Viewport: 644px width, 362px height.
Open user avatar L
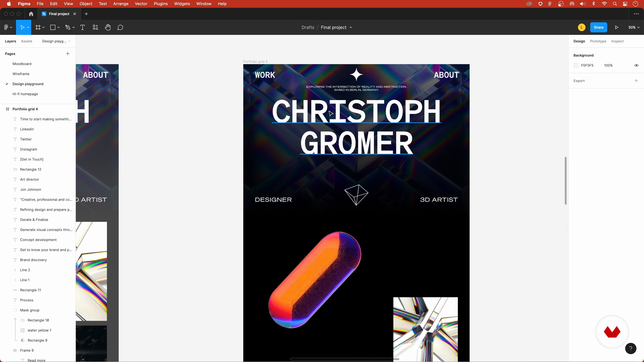click(582, 27)
